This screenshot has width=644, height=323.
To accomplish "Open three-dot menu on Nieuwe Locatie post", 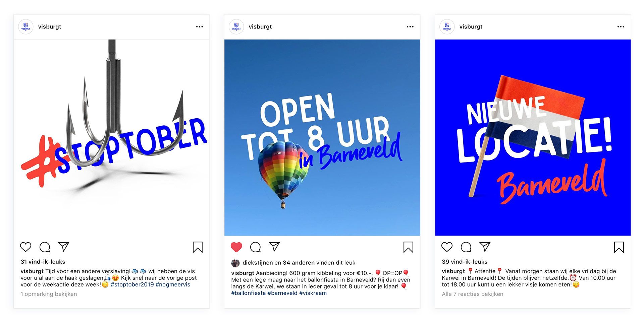I will click(621, 27).
